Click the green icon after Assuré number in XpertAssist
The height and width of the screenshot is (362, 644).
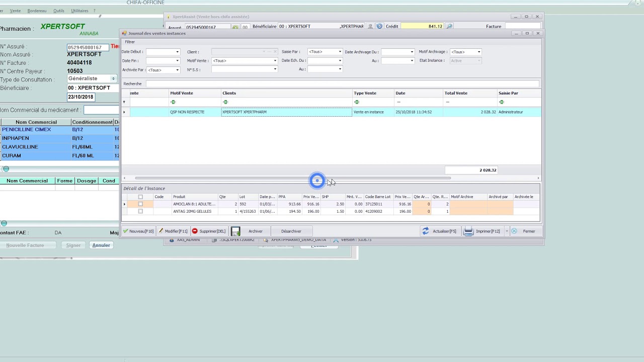point(235,27)
